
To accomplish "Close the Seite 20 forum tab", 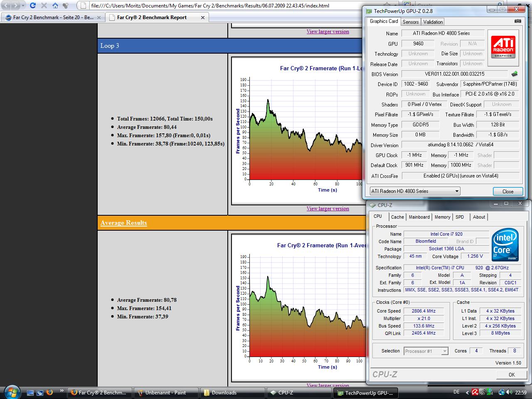I will (99, 17).
